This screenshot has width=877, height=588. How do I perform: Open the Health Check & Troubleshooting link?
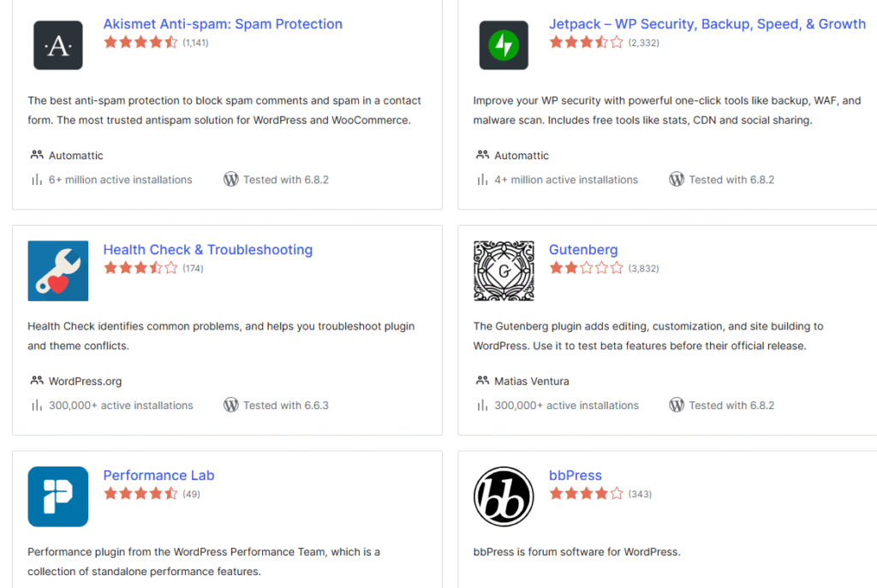(x=207, y=249)
